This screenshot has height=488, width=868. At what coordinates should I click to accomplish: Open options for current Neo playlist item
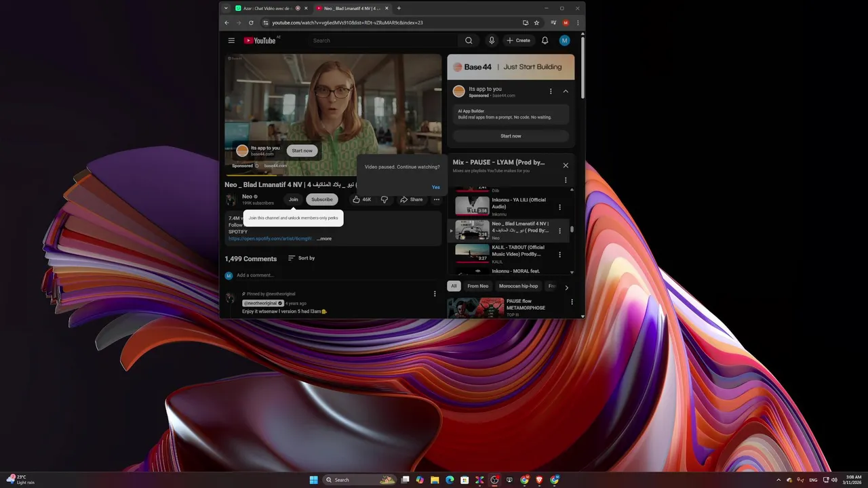pos(559,231)
